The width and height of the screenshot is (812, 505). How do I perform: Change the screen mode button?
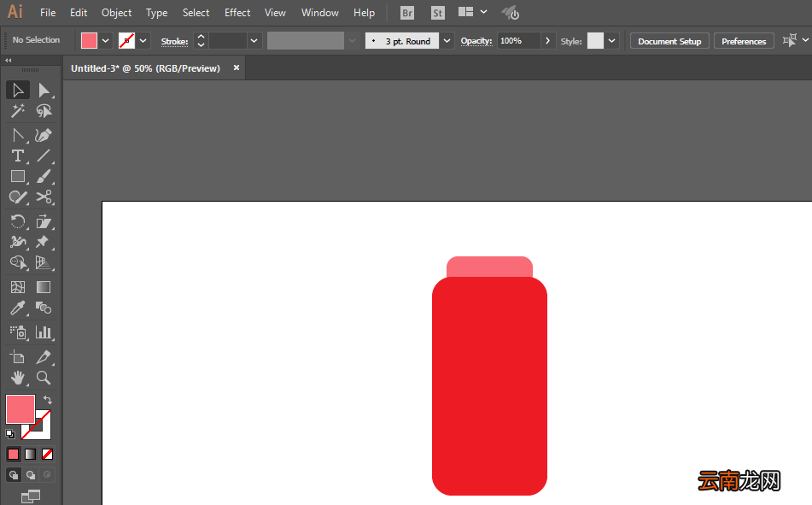(x=31, y=496)
